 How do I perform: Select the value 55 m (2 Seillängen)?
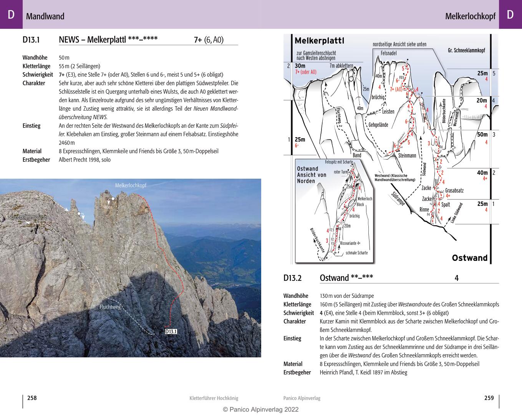click(x=80, y=66)
